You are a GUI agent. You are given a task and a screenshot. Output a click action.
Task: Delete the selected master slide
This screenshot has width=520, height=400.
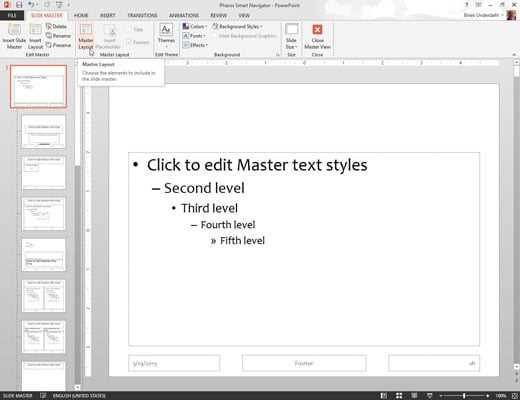[56, 26]
